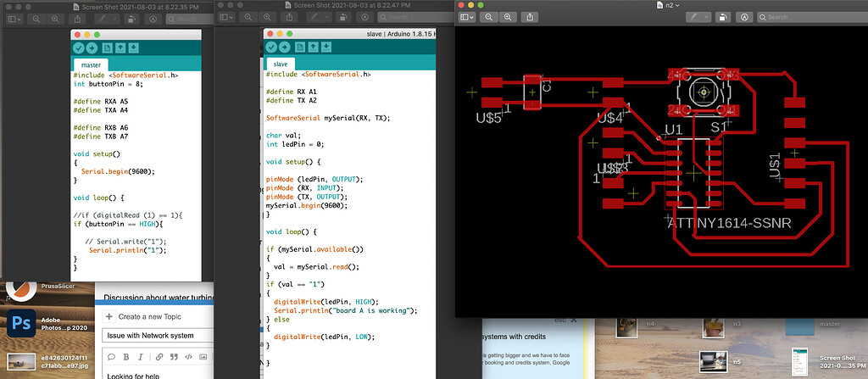Share the 8.22.35 PM screenshot
Screen dimensions: 868x379
point(76,19)
